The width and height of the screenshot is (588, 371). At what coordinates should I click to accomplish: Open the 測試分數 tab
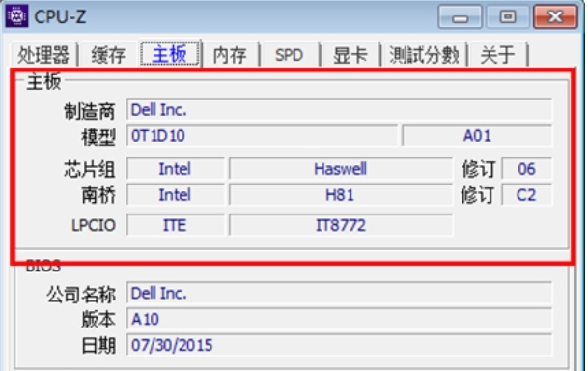(x=424, y=55)
